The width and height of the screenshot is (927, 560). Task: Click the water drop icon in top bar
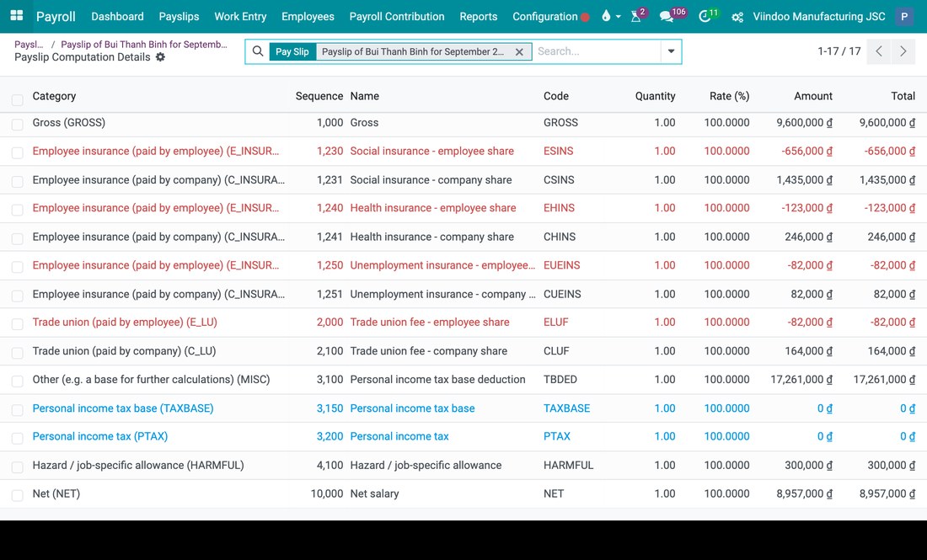pyautogui.click(x=606, y=17)
